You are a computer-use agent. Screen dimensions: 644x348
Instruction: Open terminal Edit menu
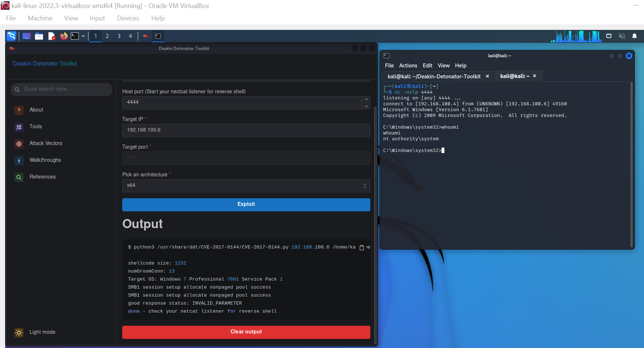427,66
